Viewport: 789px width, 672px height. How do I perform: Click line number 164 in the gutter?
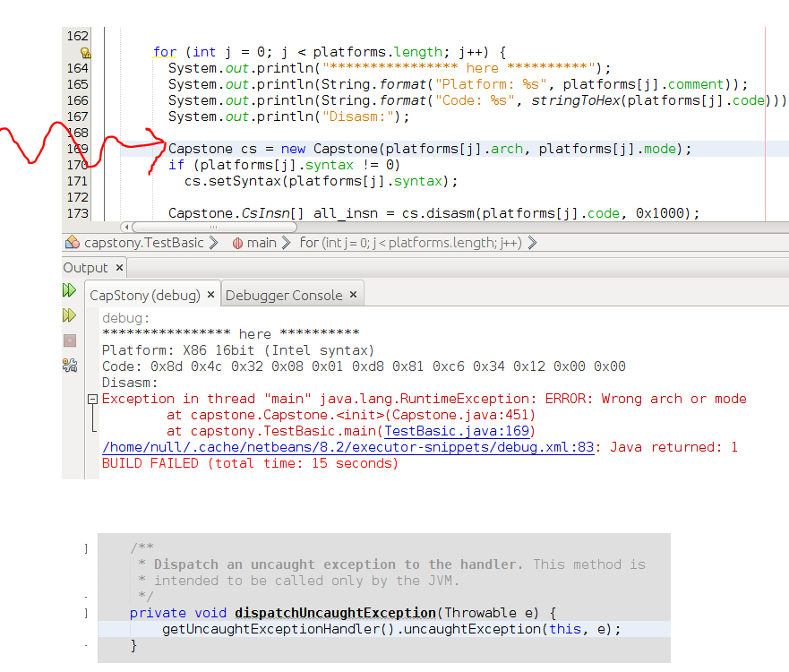click(78, 68)
